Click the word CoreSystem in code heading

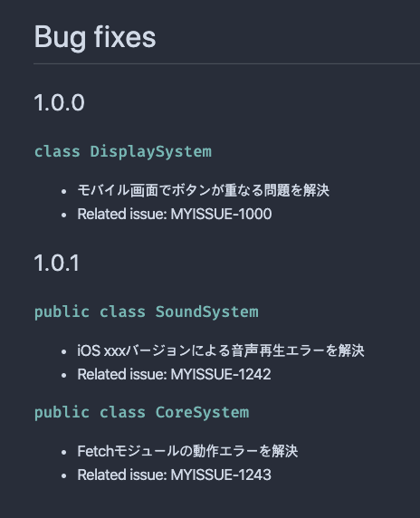(203, 412)
